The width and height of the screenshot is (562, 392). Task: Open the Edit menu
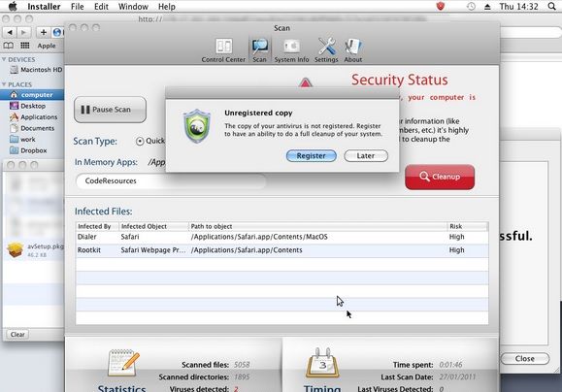pos(101,7)
